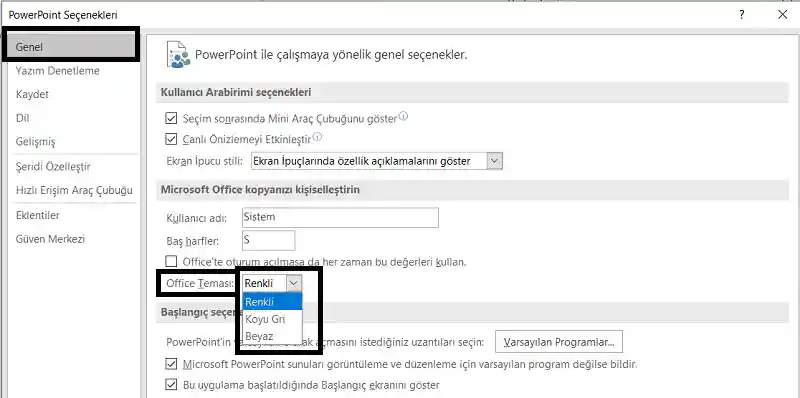Viewport: 800px width, 398px height.
Task: Close the PowerPoint Seçenekleri dialog
Action: (782, 15)
